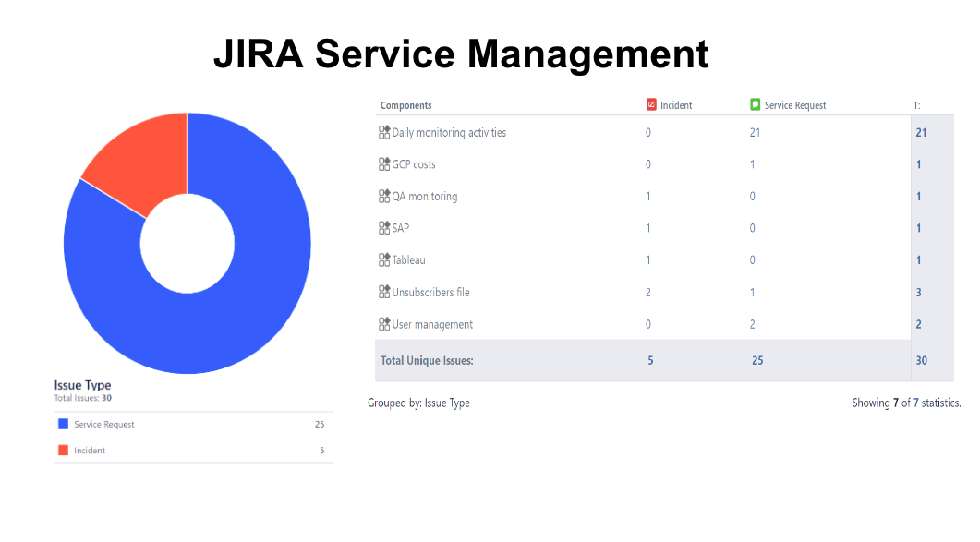Viewport: 980px width, 542px height.
Task: Click Total Unique Issues label
Action: tap(427, 361)
